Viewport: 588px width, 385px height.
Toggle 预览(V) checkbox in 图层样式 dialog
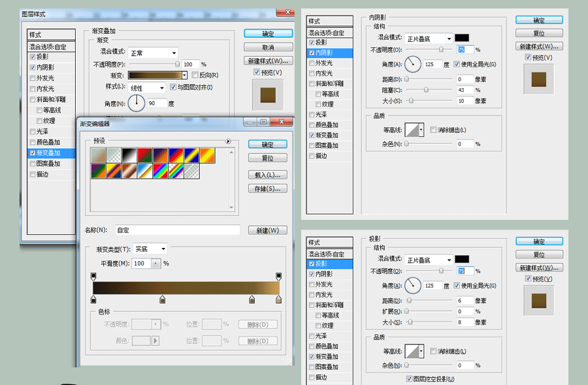click(257, 72)
